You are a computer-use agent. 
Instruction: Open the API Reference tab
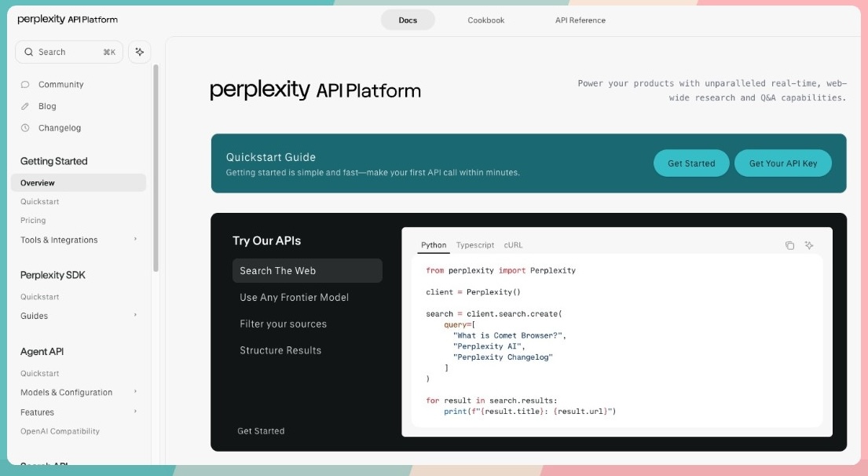579,20
